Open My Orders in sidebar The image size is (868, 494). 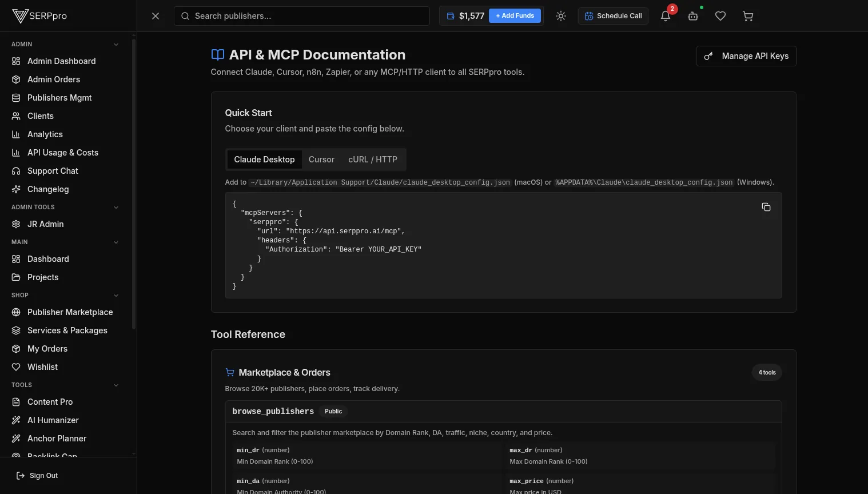pos(66,349)
